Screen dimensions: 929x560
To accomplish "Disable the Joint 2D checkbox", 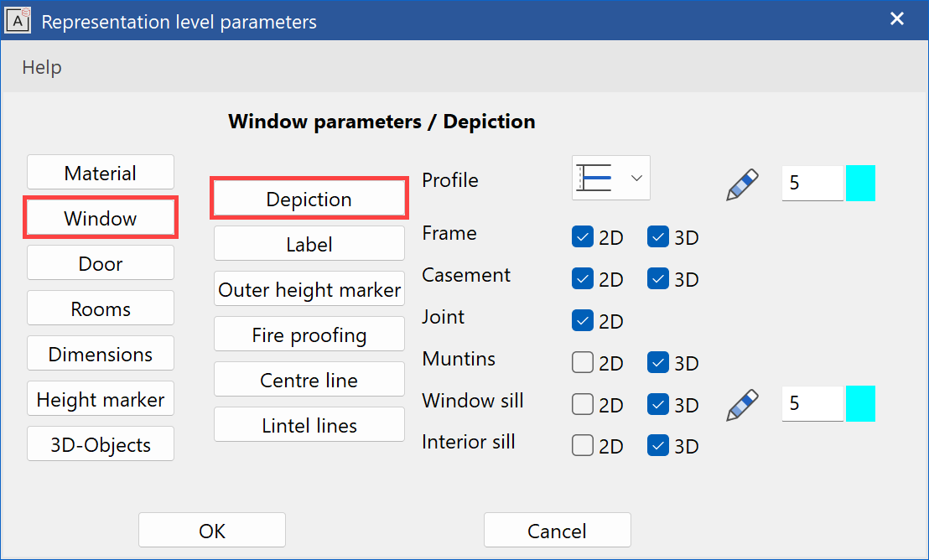I will pos(583,320).
